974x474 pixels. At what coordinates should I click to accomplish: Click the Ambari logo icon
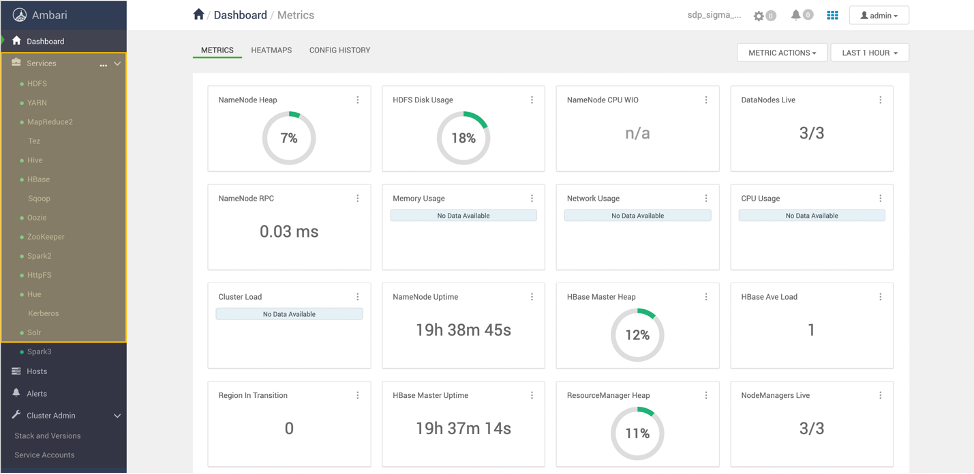click(x=20, y=14)
